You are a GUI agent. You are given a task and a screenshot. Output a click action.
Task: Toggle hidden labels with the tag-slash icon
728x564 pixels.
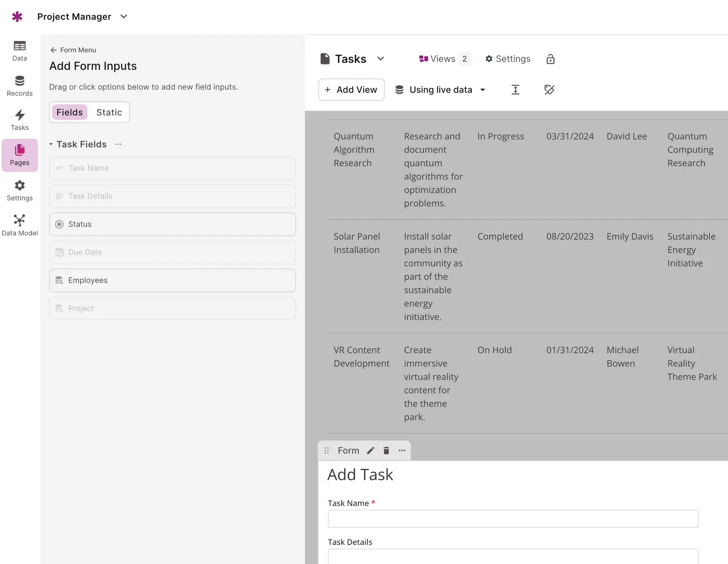[x=549, y=90]
